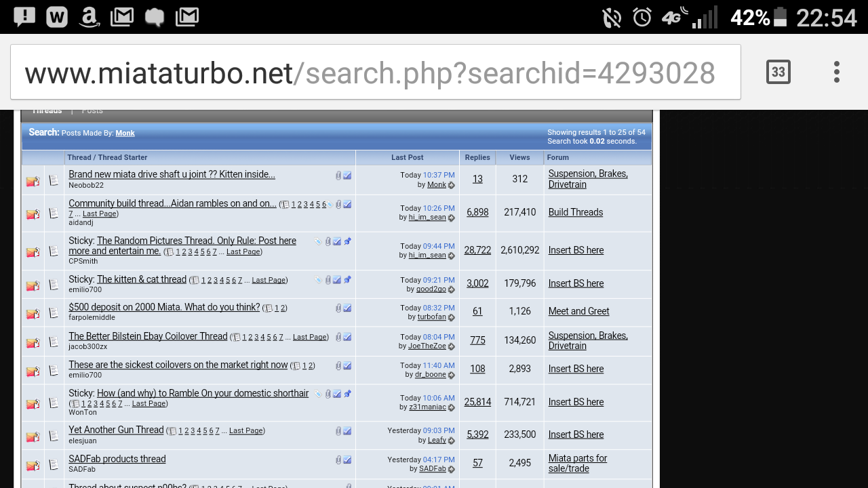
Task: View the 6,898 replies list for Community build
Action: click(477, 212)
